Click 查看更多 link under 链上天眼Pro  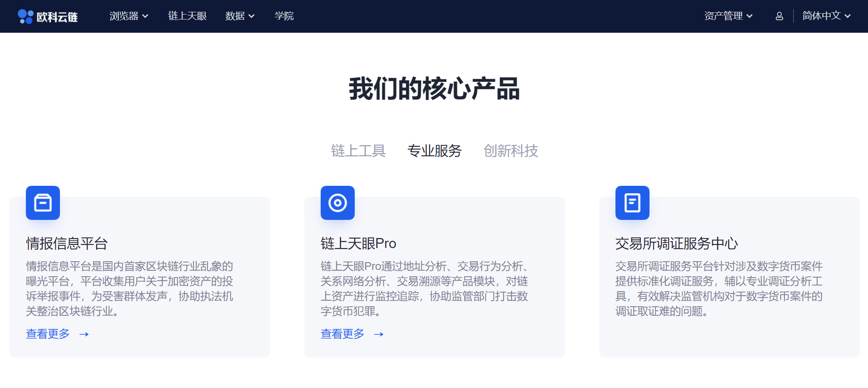pyautogui.click(x=342, y=334)
